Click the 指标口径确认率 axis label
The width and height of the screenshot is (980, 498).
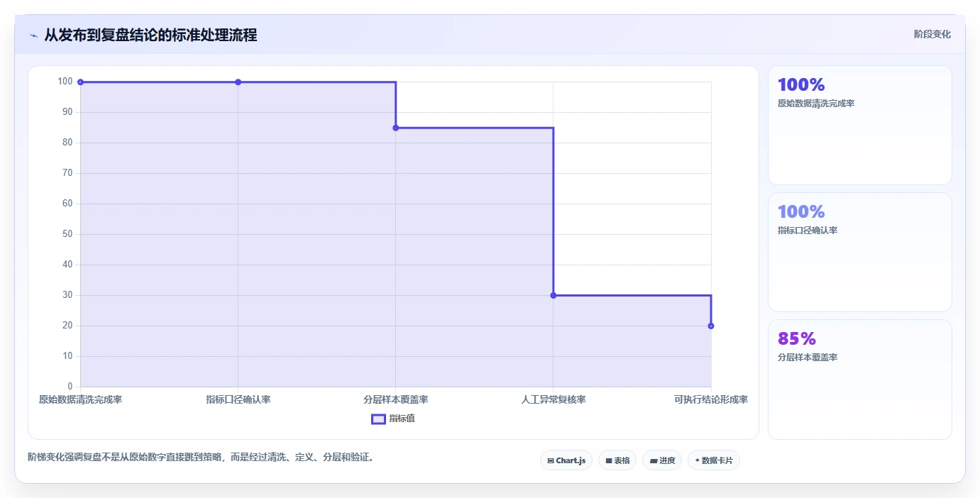click(238, 400)
